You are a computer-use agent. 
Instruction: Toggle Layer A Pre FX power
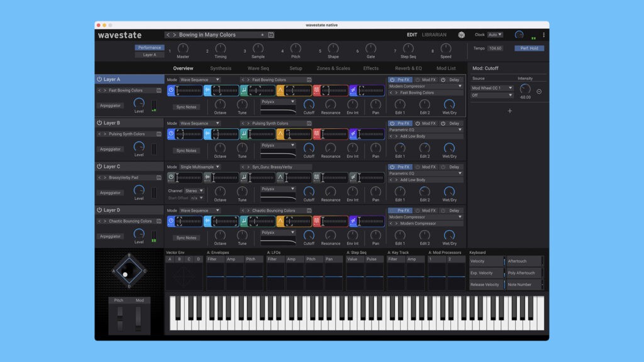[392, 80]
